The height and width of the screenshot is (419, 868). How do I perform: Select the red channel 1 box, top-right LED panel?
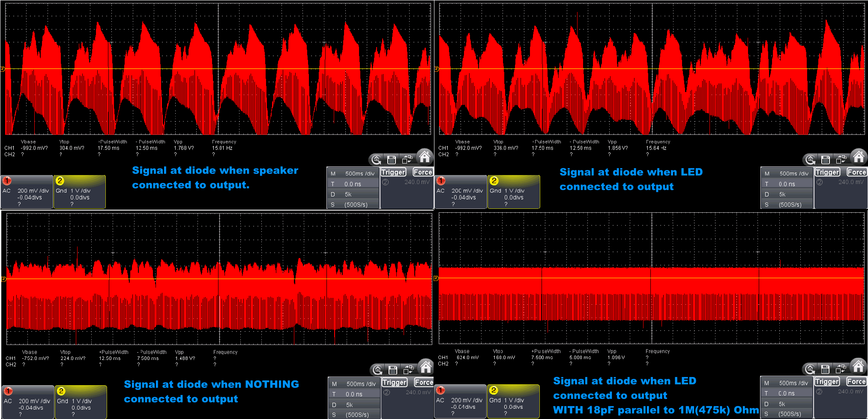pyautogui.click(x=461, y=192)
